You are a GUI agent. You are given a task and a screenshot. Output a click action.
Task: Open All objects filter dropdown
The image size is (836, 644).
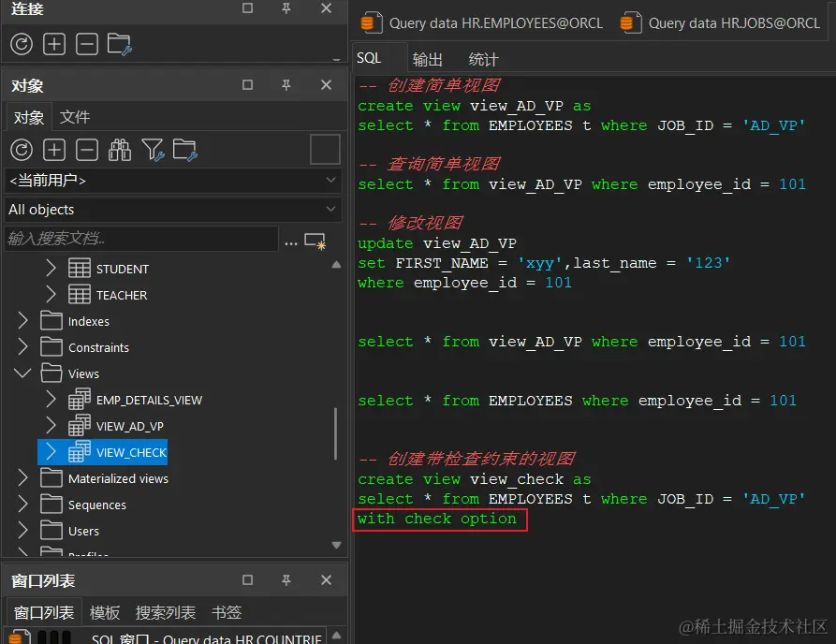[173, 210]
